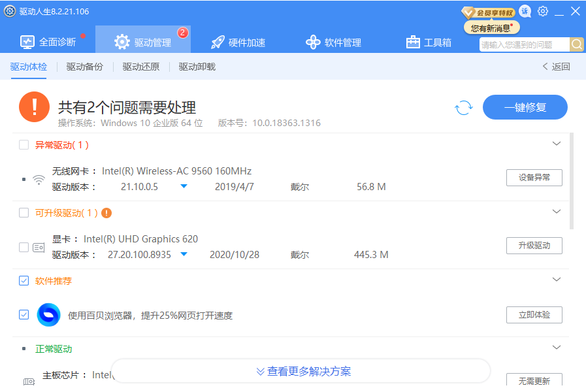Click the 无需更新 button

(x=534, y=380)
